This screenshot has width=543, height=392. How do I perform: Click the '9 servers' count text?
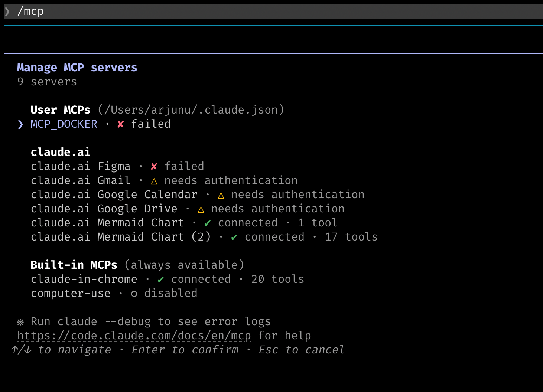pyautogui.click(x=47, y=82)
